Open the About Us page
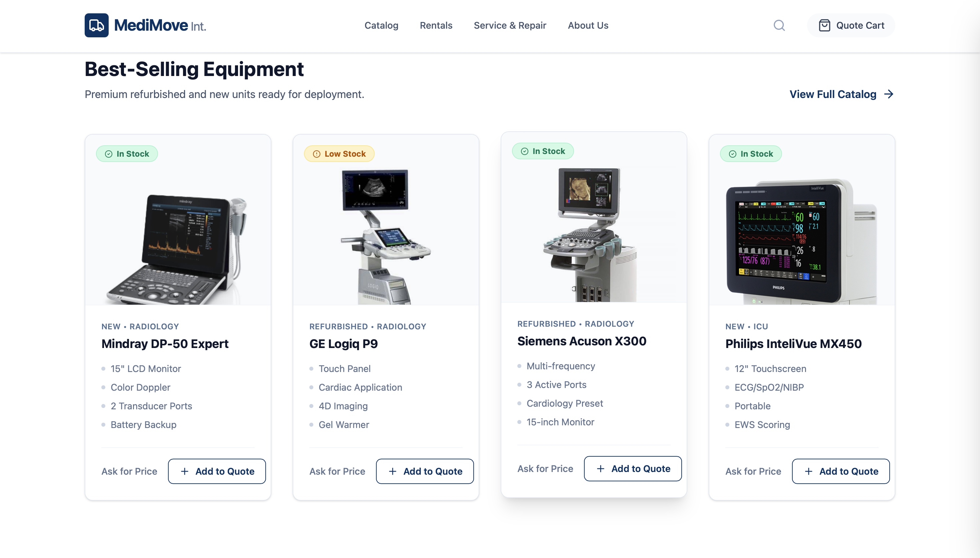 pyautogui.click(x=588, y=25)
